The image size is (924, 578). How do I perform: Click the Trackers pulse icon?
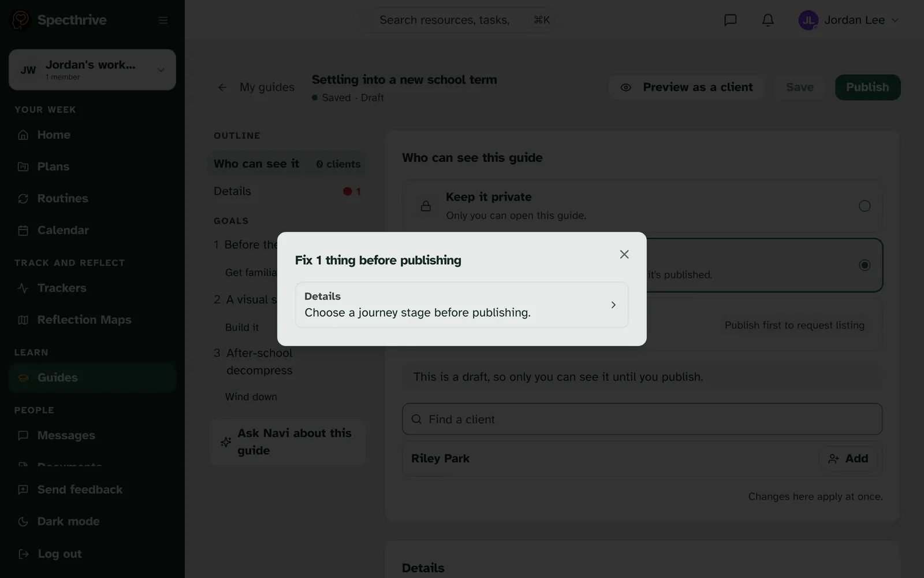click(23, 288)
